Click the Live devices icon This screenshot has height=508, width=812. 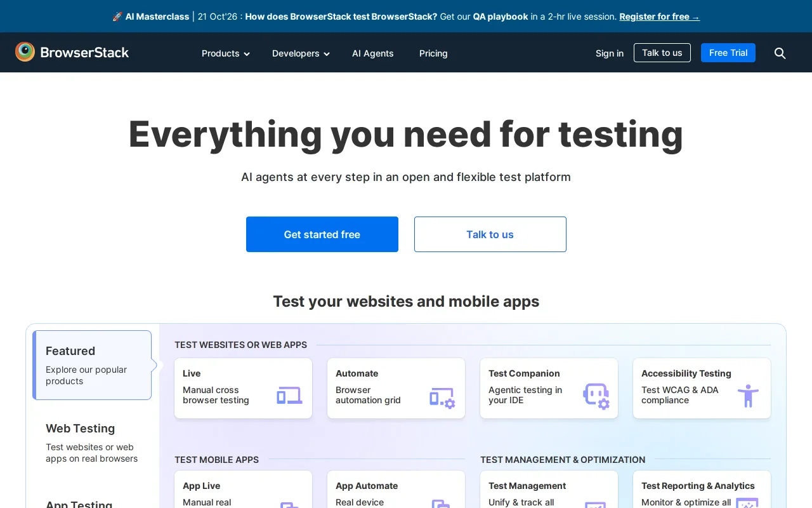[289, 396]
